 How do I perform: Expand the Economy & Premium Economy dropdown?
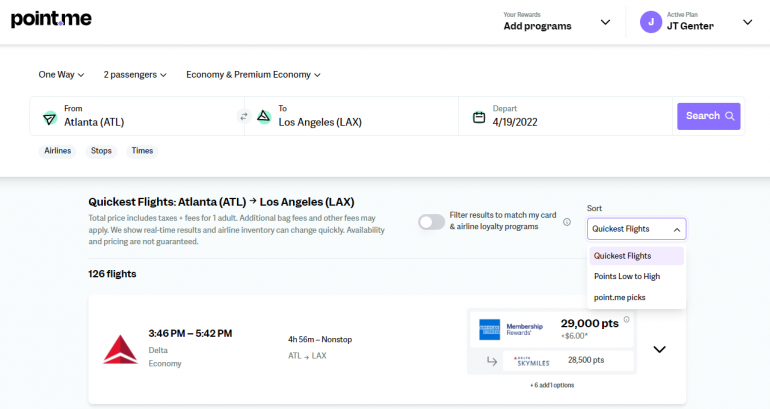click(x=254, y=74)
